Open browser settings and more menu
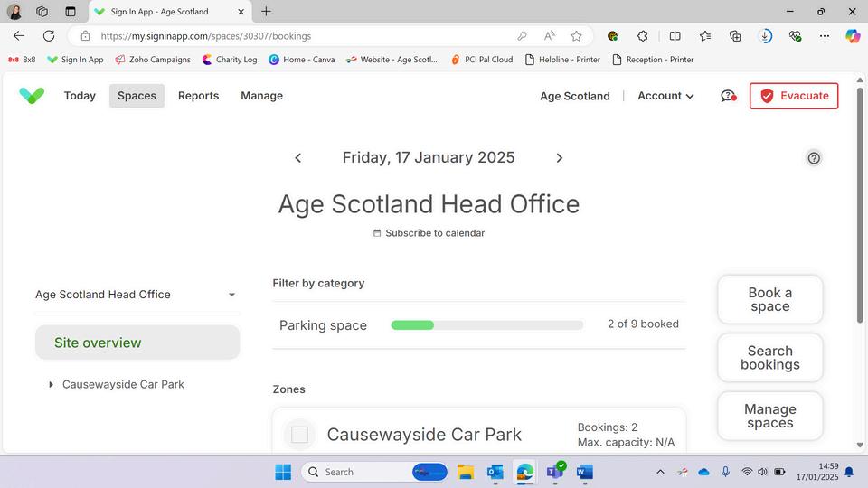868x488 pixels. [x=825, y=36]
